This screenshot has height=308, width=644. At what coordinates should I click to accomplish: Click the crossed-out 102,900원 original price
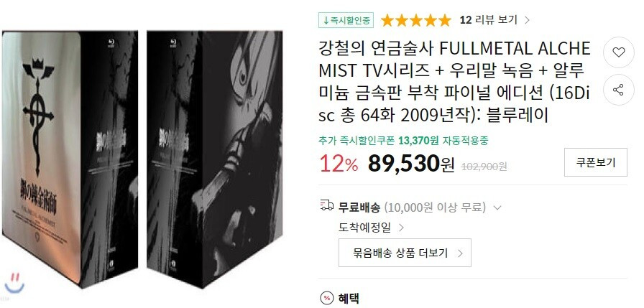(484, 166)
